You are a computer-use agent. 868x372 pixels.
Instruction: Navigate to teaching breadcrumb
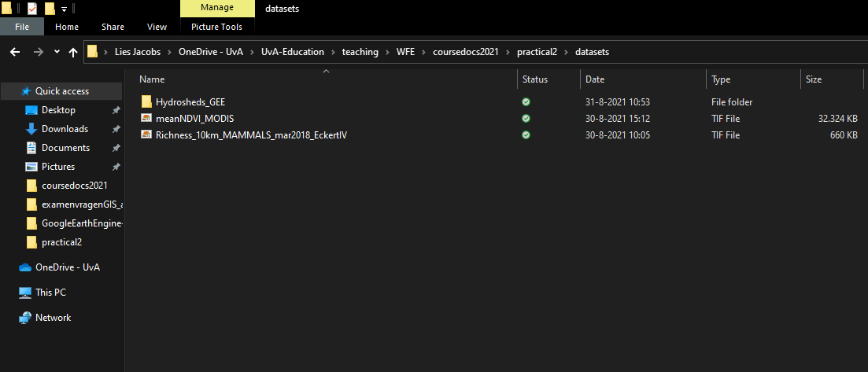(x=360, y=52)
